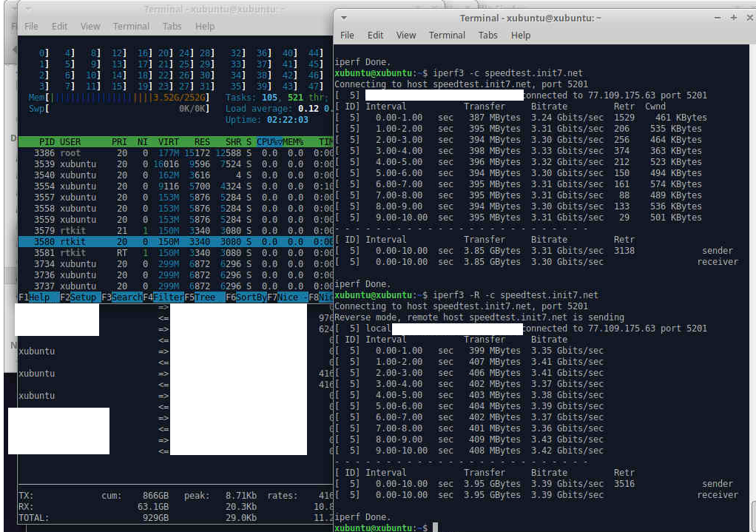Open File menu in left htop terminal window
Viewport: 756px width, 532px height.
coord(31,26)
